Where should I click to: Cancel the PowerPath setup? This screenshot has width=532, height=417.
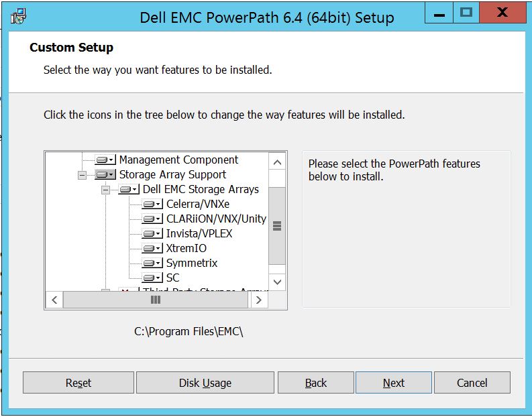pos(472,383)
